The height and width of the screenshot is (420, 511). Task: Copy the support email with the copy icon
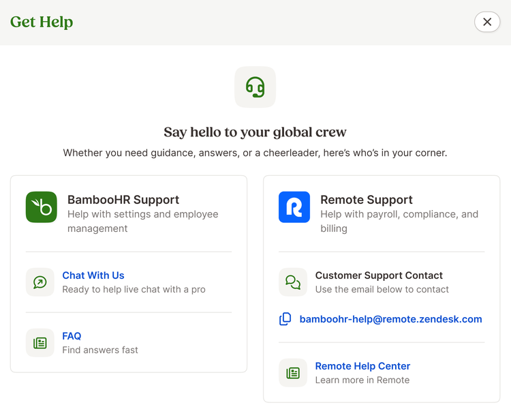tap(285, 319)
